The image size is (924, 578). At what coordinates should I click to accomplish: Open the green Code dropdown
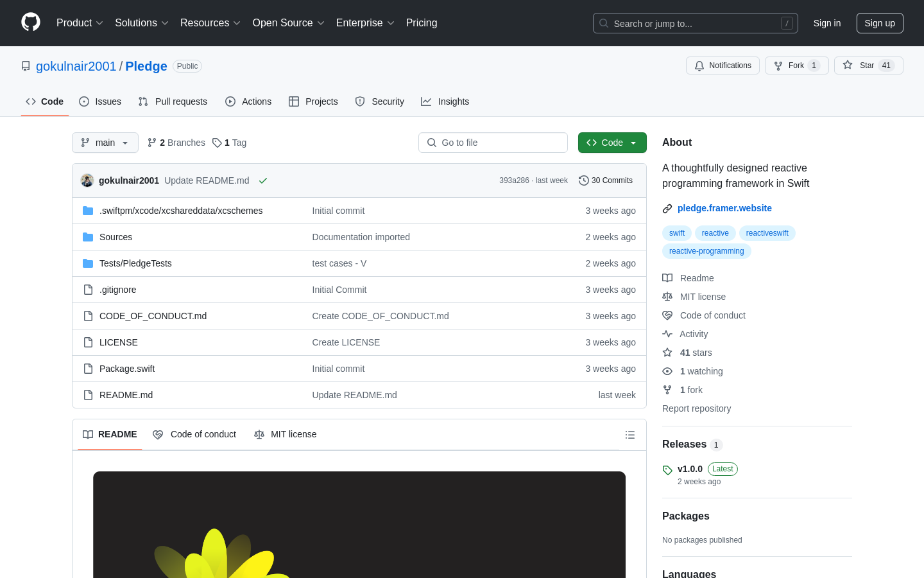[x=612, y=143]
